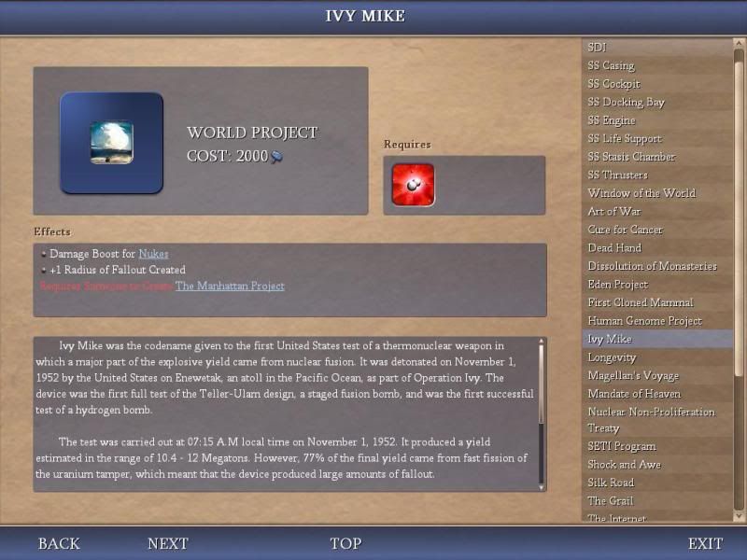Click the description text scroll-up arrow
The width and height of the screenshot is (747, 560).
coord(542,342)
